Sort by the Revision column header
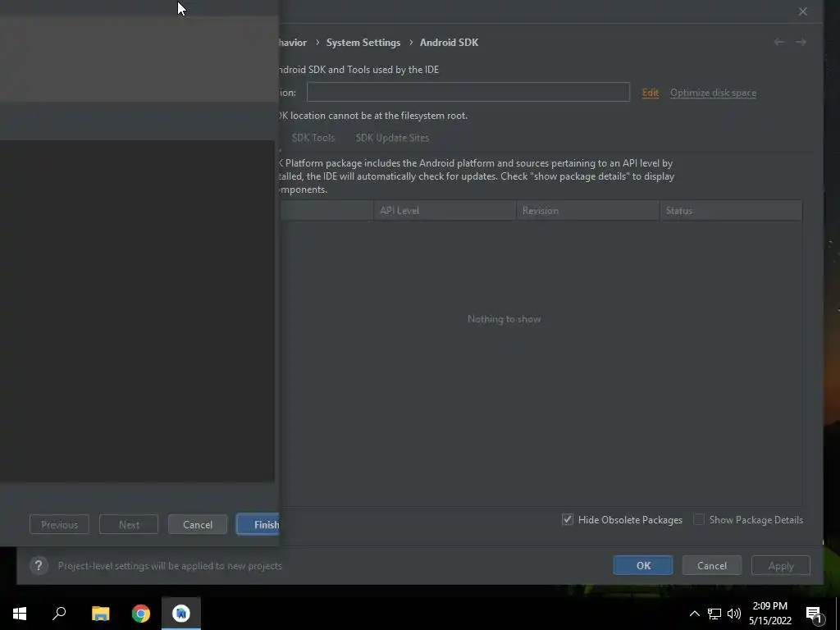The width and height of the screenshot is (840, 630). (587, 211)
